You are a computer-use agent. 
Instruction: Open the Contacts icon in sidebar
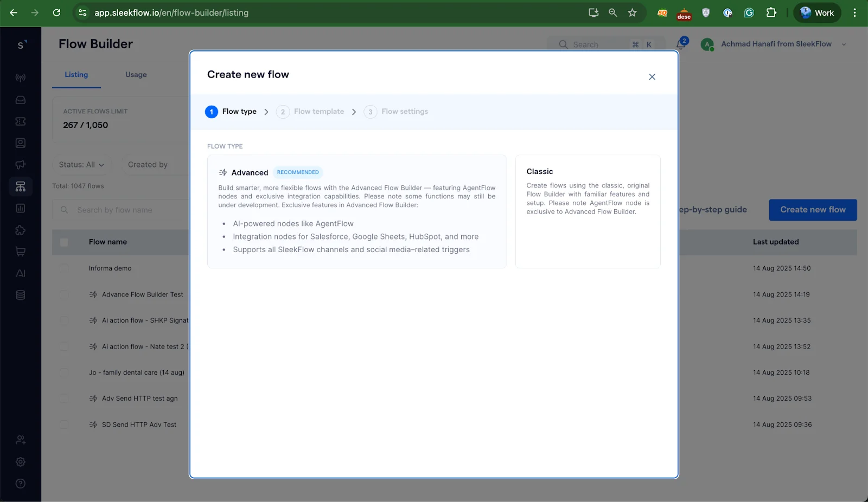(x=21, y=143)
